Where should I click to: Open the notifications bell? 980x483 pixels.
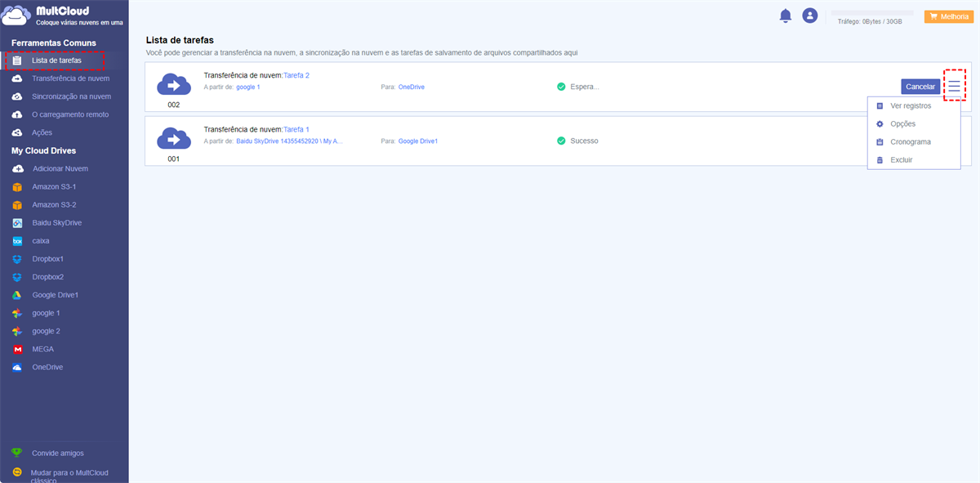tap(786, 16)
